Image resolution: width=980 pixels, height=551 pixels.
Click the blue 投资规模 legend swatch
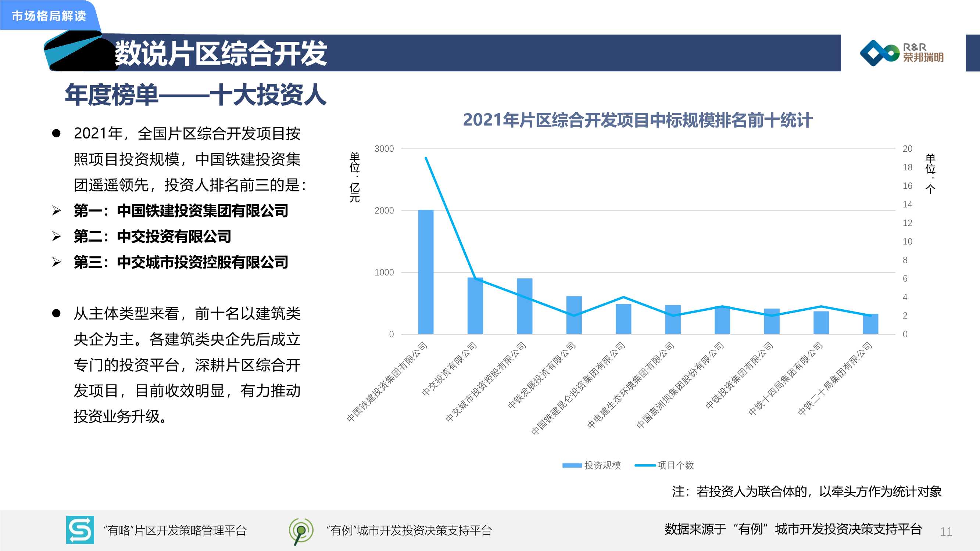coord(572,465)
